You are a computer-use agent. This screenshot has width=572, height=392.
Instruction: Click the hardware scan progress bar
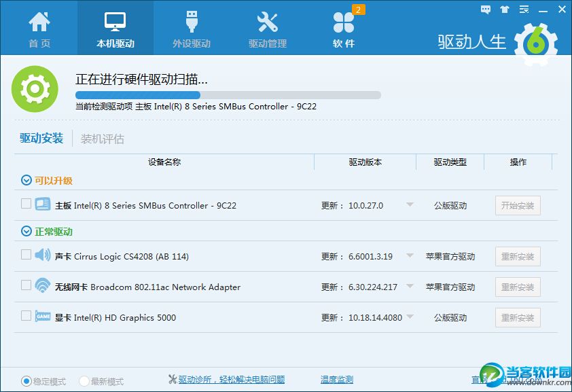tap(228, 95)
